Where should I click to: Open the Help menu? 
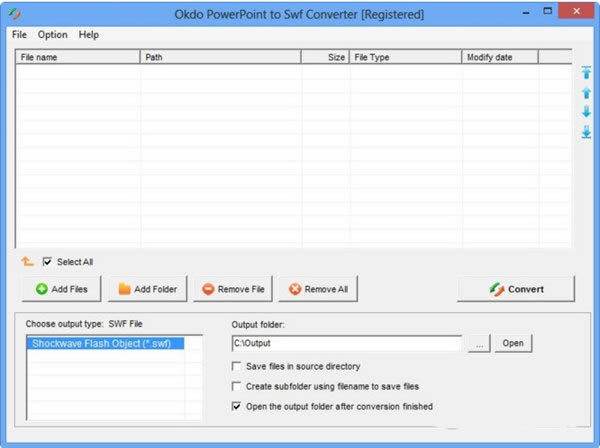pos(89,35)
